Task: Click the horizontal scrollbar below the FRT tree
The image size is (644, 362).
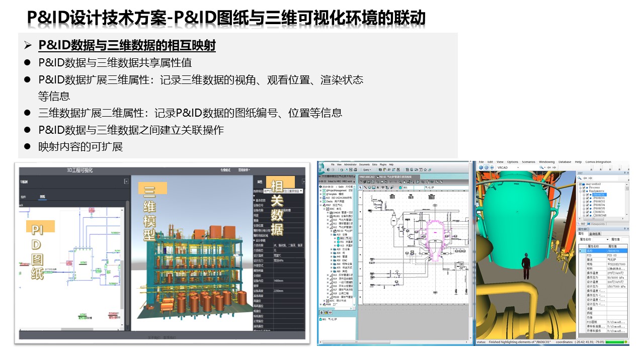Action: (x=594, y=218)
